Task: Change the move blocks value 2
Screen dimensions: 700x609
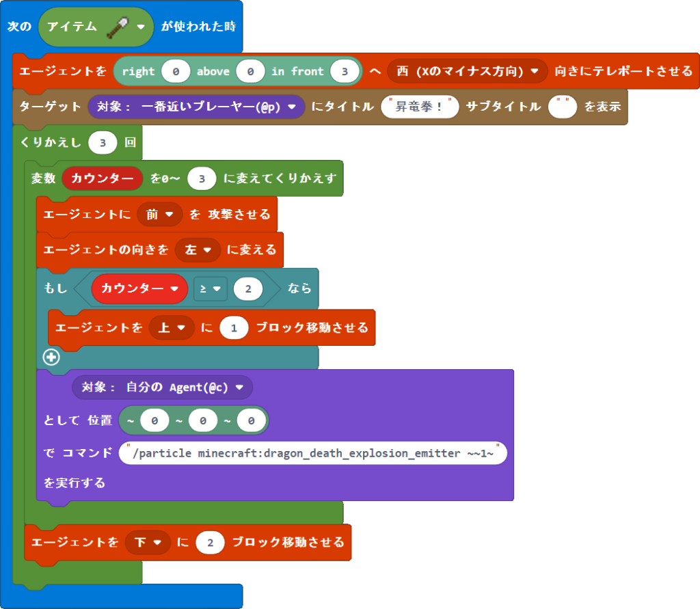Action: (209, 542)
